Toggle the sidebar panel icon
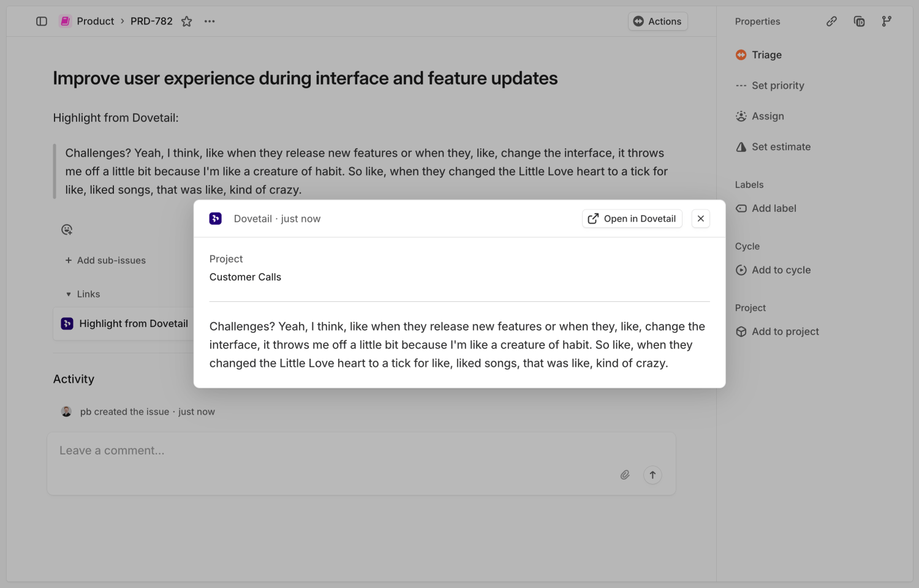This screenshot has height=588, width=919. coord(42,21)
